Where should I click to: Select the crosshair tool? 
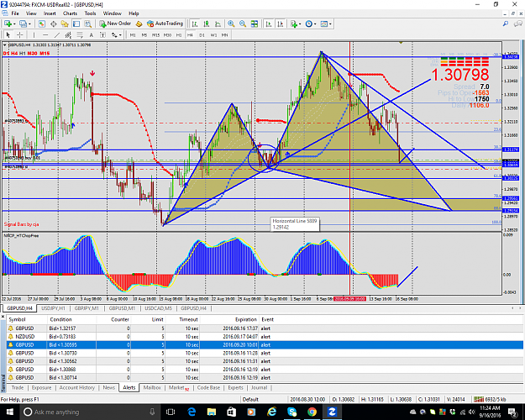coord(20,34)
